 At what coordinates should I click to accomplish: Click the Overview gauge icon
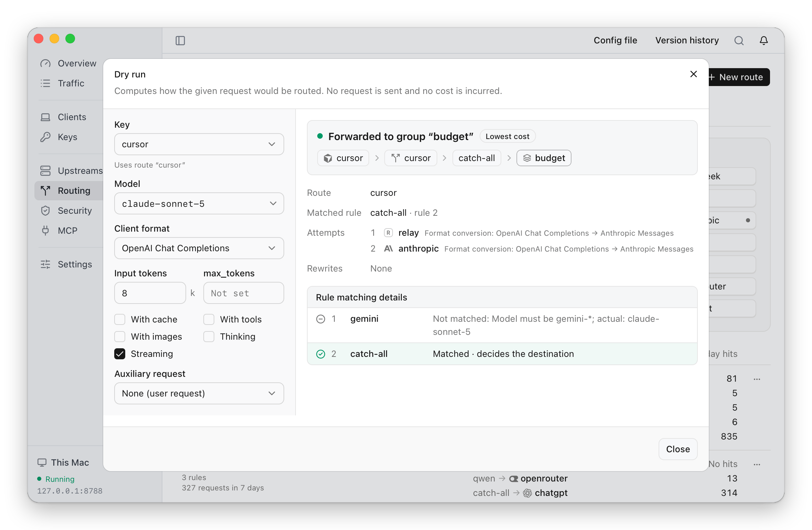coord(45,64)
